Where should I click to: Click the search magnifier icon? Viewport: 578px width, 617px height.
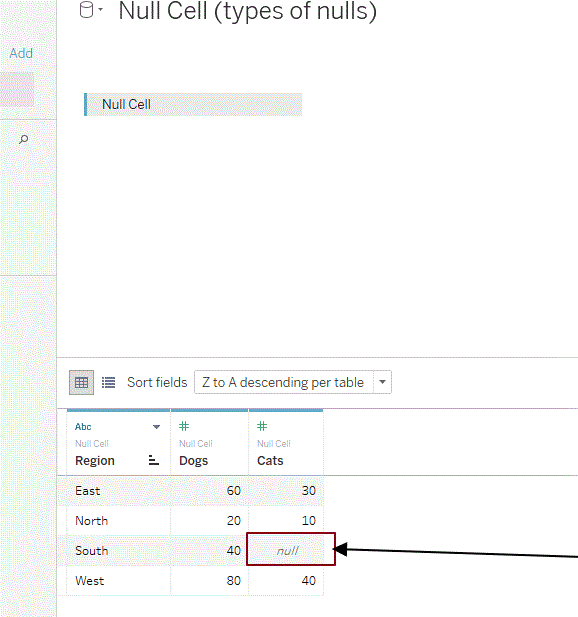click(24, 139)
